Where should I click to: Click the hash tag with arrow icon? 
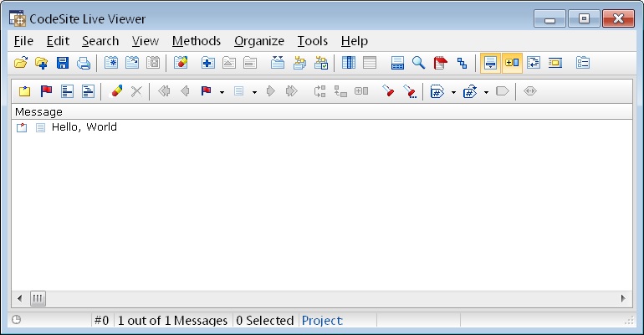click(x=470, y=91)
